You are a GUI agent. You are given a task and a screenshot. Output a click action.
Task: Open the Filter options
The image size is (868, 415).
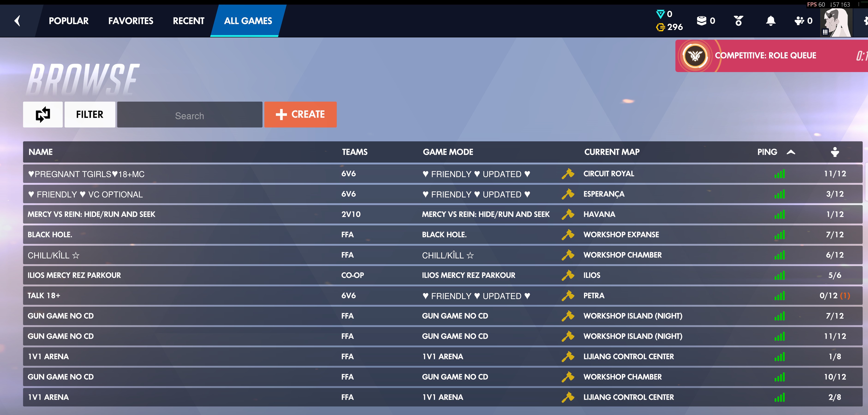[90, 114]
